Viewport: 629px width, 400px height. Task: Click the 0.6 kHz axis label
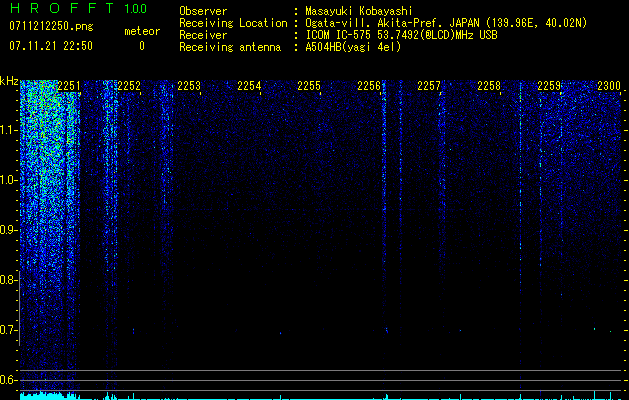pyautogui.click(x=9, y=380)
